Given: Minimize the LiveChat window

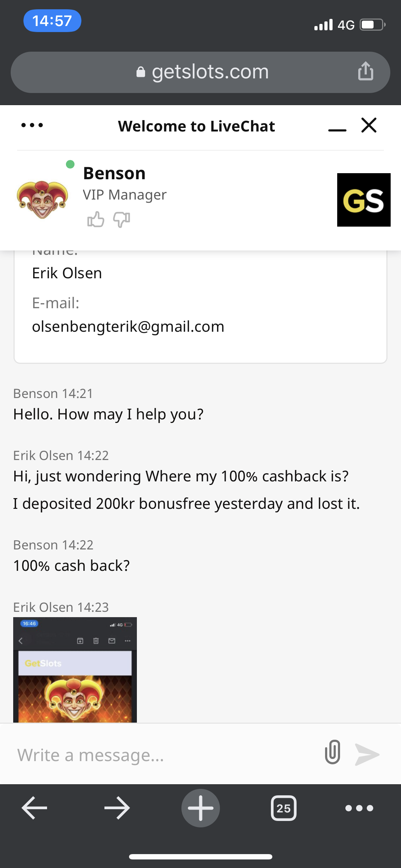Looking at the screenshot, I should 337,127.
